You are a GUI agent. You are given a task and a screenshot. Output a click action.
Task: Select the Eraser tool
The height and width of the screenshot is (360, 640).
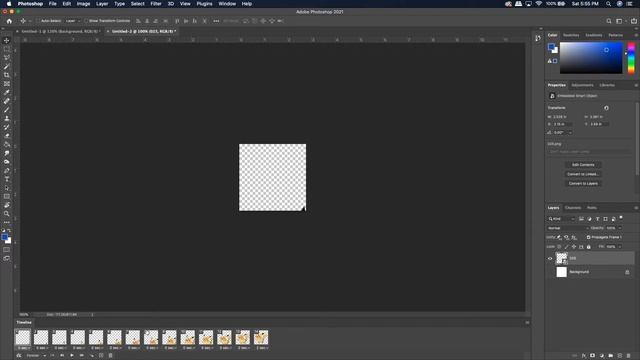point(7,136)
